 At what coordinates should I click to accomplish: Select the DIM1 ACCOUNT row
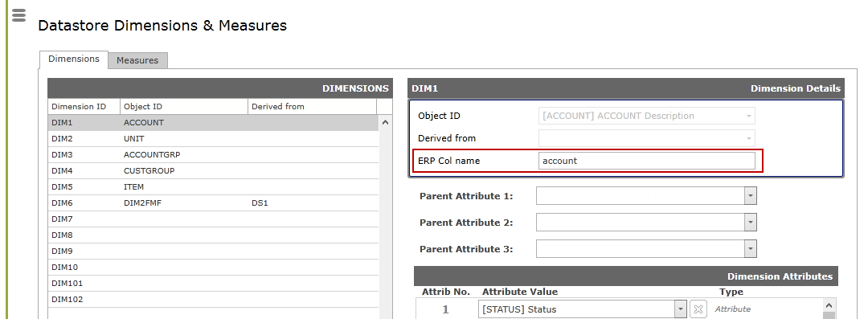pos(213,122)
